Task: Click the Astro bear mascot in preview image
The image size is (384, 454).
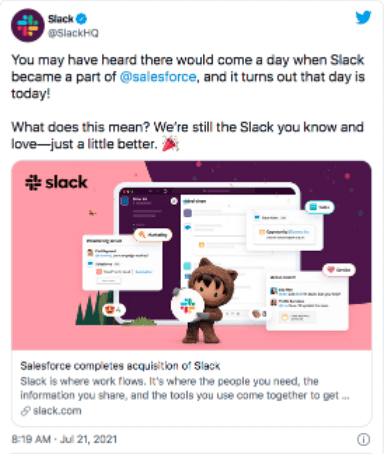Action: pos(210,300)
